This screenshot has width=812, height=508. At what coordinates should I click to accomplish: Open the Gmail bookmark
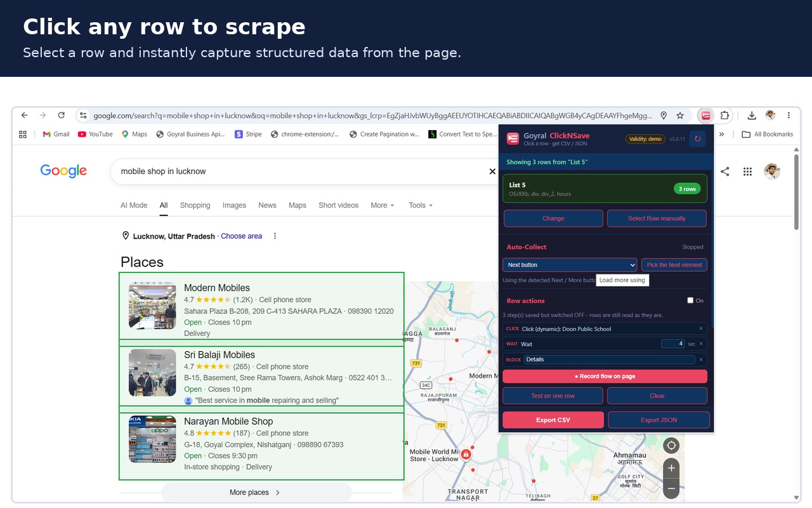tap(56, 134)
